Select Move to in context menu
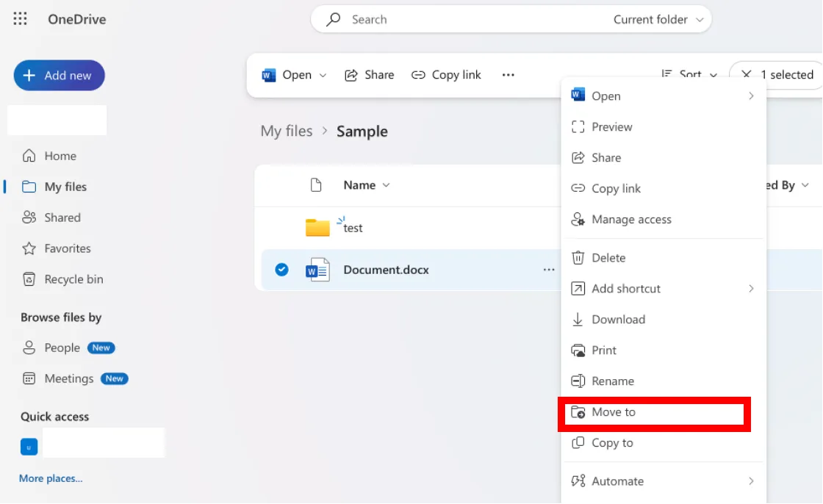Screen dimensions: 823x504 (x=614, y=412)
